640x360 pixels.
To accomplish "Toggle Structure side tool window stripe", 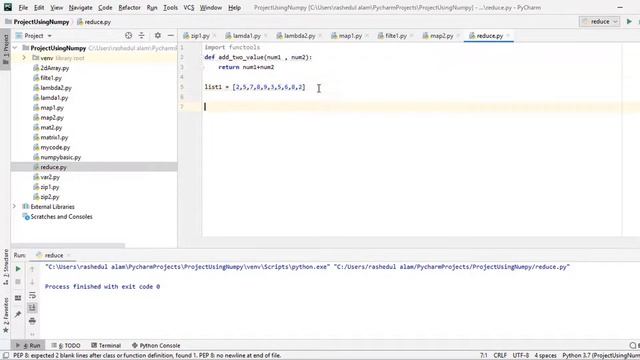I will pos(5,267).
